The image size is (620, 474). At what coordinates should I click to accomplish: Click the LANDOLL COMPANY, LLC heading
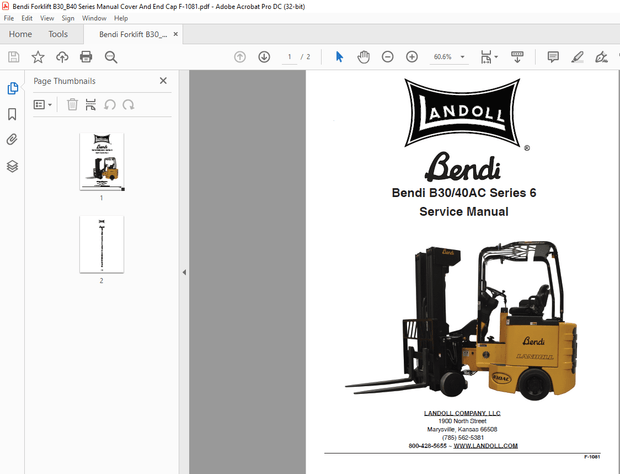pos(462,414)
